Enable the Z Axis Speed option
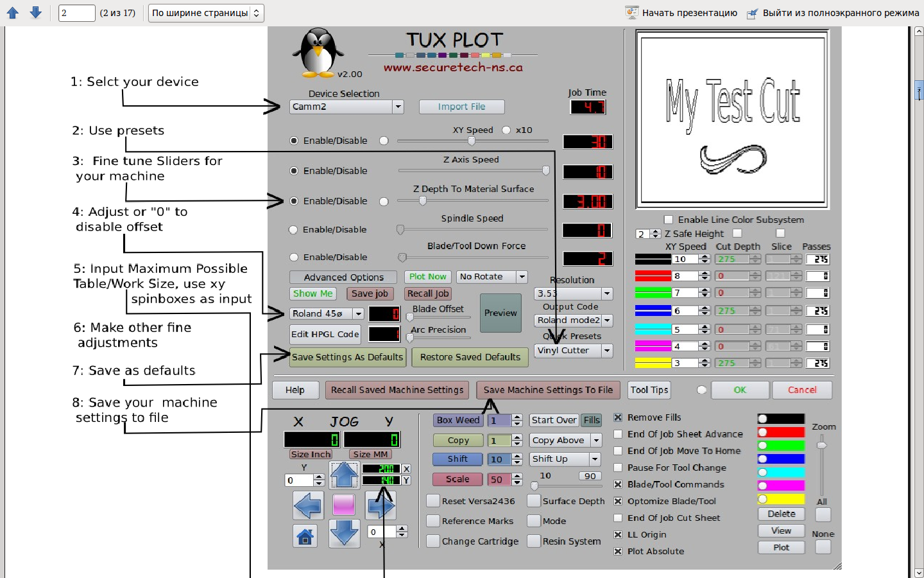Viewport: 924px width, 578px height. [294, 171]
